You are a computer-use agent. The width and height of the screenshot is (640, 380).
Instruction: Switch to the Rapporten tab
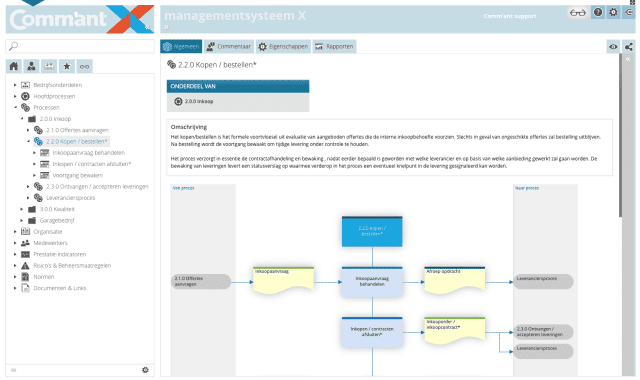(334, 47)
